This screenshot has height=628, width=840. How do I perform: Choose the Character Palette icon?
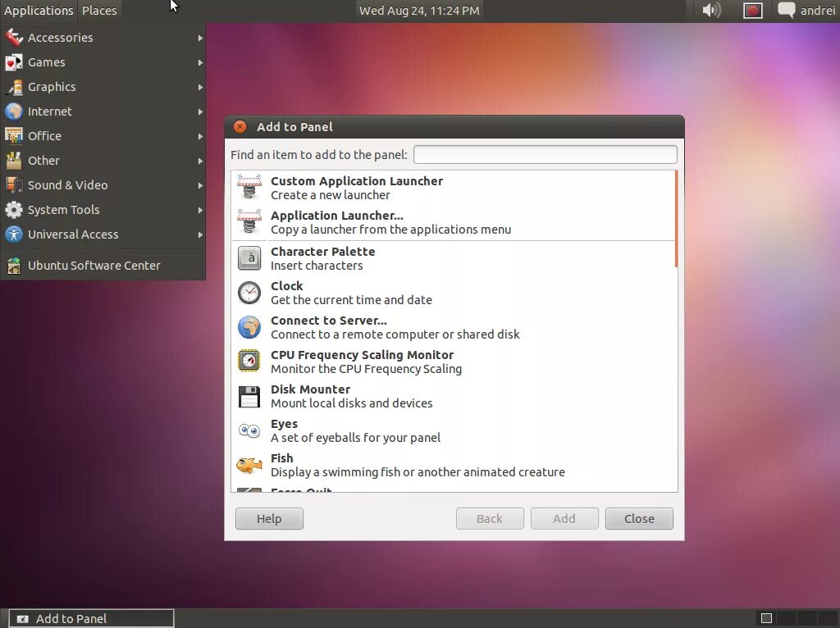pos(249,258)
